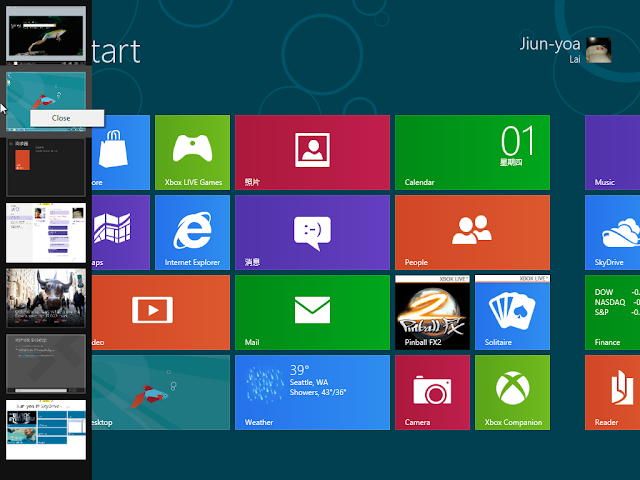
Task: Switch to the messaging app thumbnail
Action: pos(46,233)
